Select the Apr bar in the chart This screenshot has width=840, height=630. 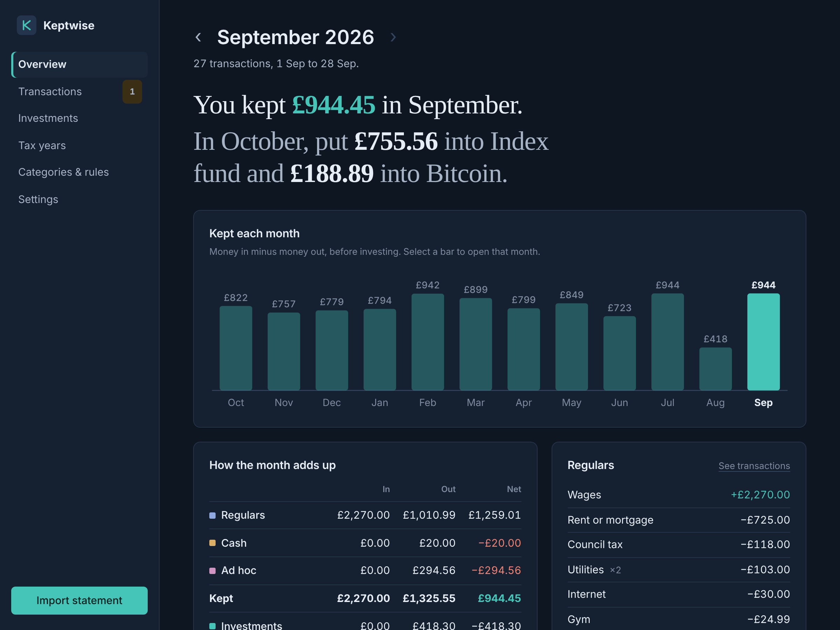(524, 349)
